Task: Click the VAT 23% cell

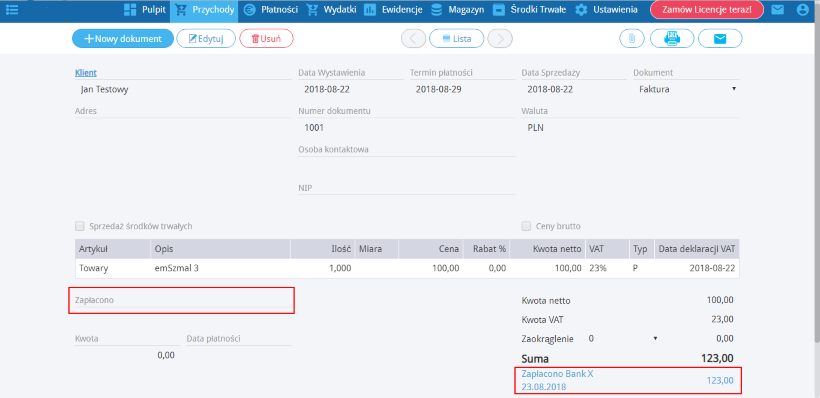Action: pyautogui.click(x=607, y=268)
